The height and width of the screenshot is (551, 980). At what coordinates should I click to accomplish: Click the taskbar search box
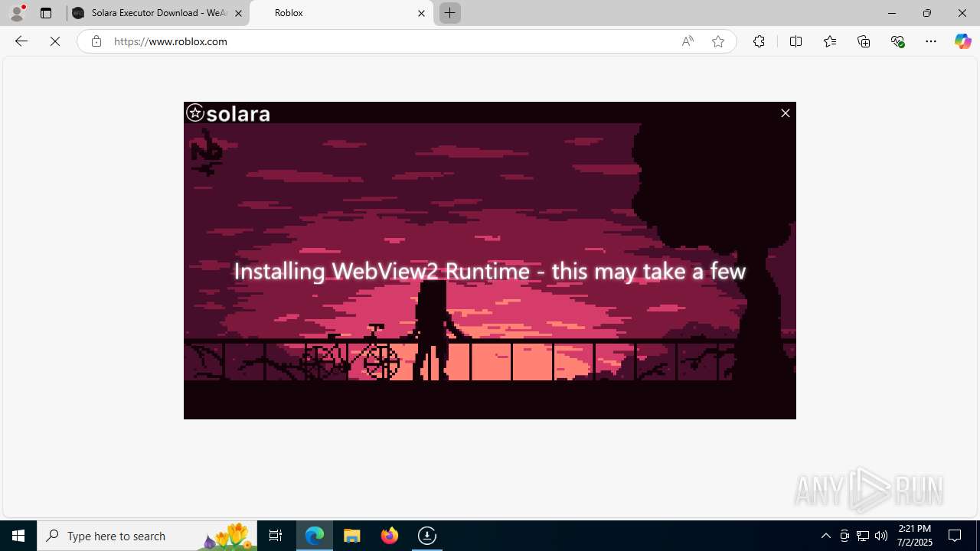pyautogui.click(x=147, y=536)
